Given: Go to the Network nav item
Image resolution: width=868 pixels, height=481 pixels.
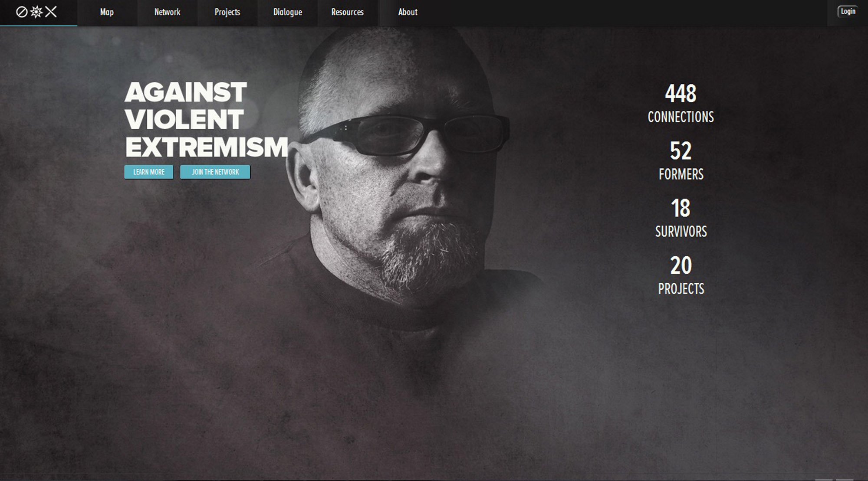Looking at the screenshot, I should pyautogui.click(x=168, y=13).
